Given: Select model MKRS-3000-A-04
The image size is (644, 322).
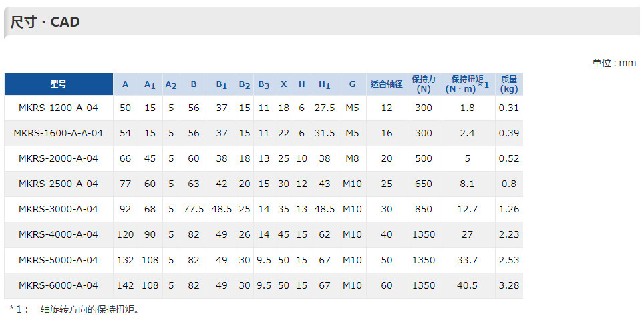Looking at the screenshot, I should [58, 210].
